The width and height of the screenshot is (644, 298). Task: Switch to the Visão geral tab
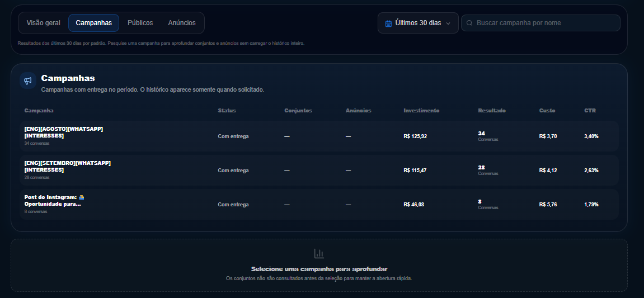pos(43,23)
